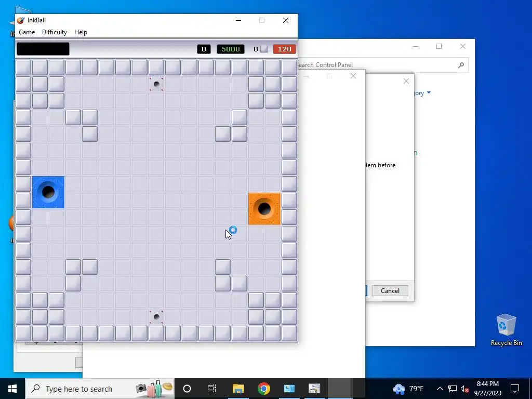Click the green 5000 score counter

[230, 49]
